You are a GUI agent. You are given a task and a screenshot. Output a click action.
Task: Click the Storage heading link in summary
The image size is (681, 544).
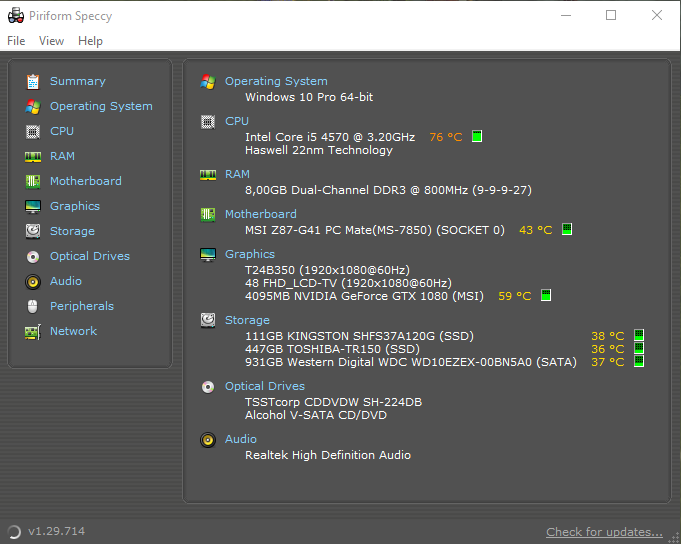[247, 320]
